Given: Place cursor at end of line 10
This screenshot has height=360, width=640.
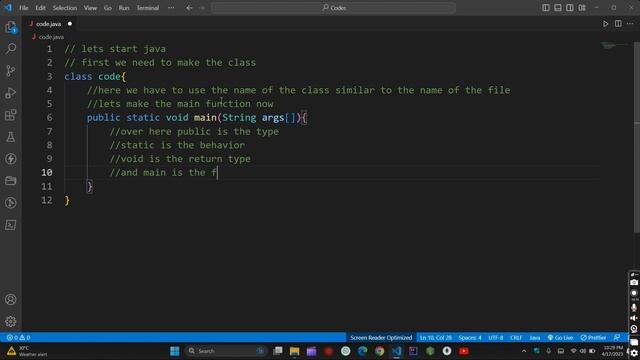Looking at the screenshot, I should tap(218, 173).
